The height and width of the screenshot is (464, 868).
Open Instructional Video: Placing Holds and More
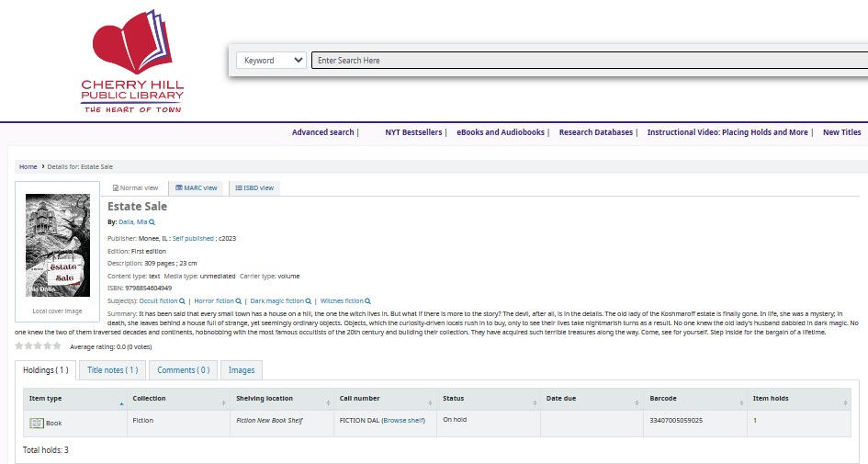point(727,132)
